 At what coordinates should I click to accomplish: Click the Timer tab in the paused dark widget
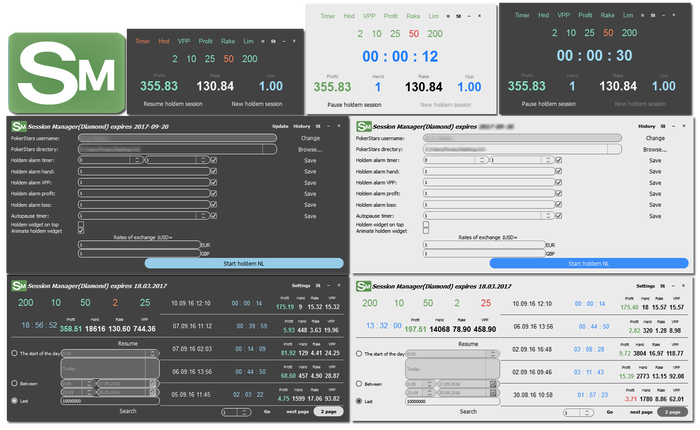pyautogui.click(x=142, y=41)
